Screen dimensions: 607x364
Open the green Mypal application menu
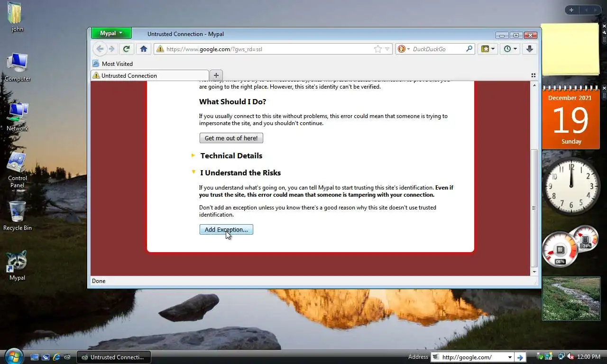(111, 33)
